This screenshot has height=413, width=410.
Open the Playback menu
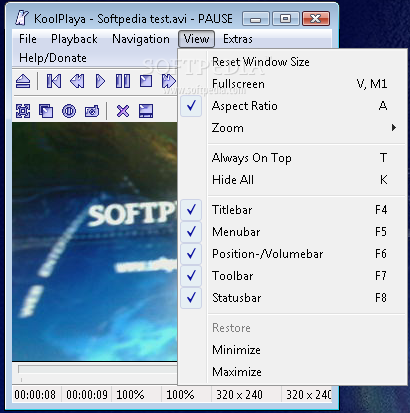[x=74, y=39]
